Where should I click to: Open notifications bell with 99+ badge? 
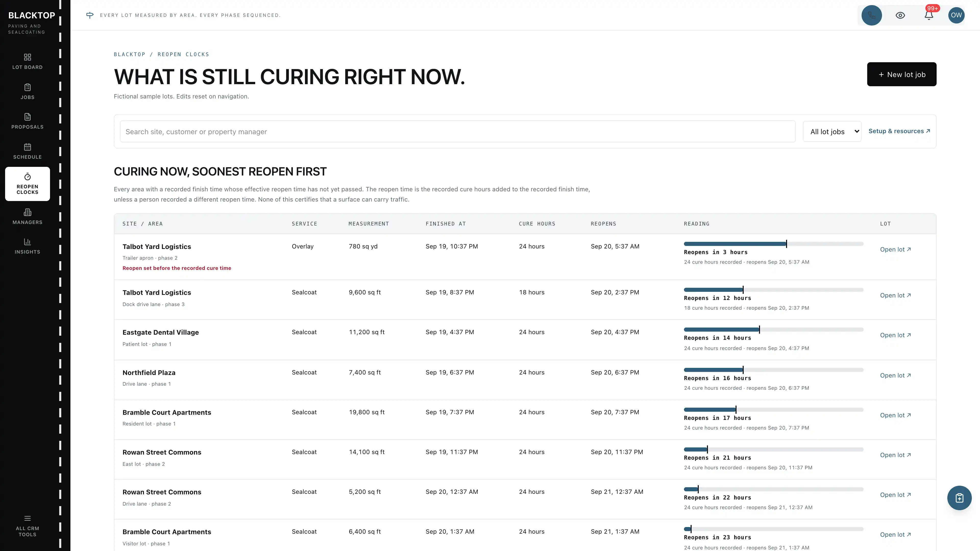click(929, 15)
